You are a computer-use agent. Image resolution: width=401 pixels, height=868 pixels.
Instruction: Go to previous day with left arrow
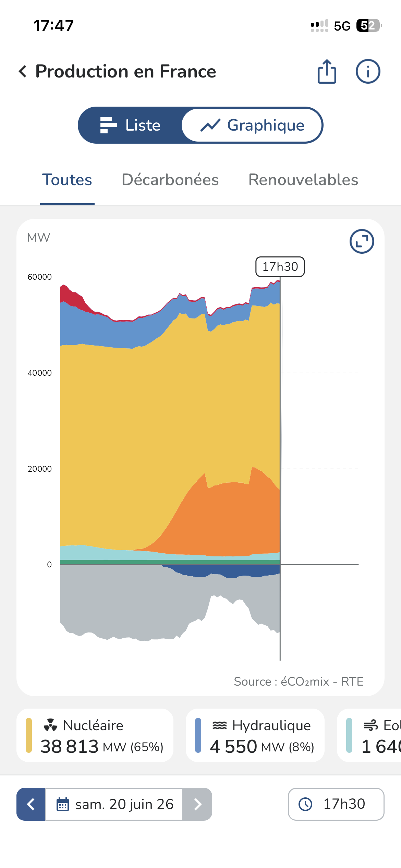(31, 804)
